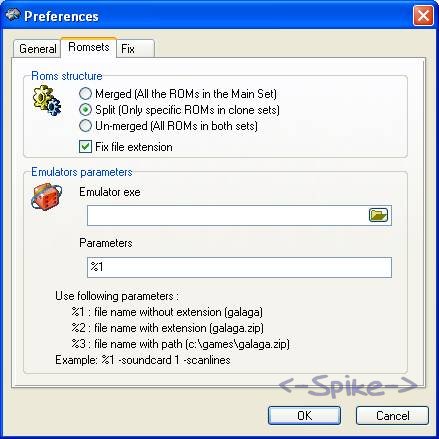Viewport: 439px width, 439px height.
Task: Close the Preferences dialog window
Action: [423, 15]
